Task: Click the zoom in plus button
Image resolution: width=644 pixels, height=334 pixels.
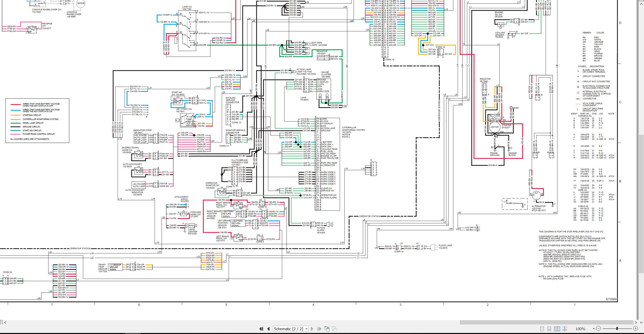Action: [635, 328]
